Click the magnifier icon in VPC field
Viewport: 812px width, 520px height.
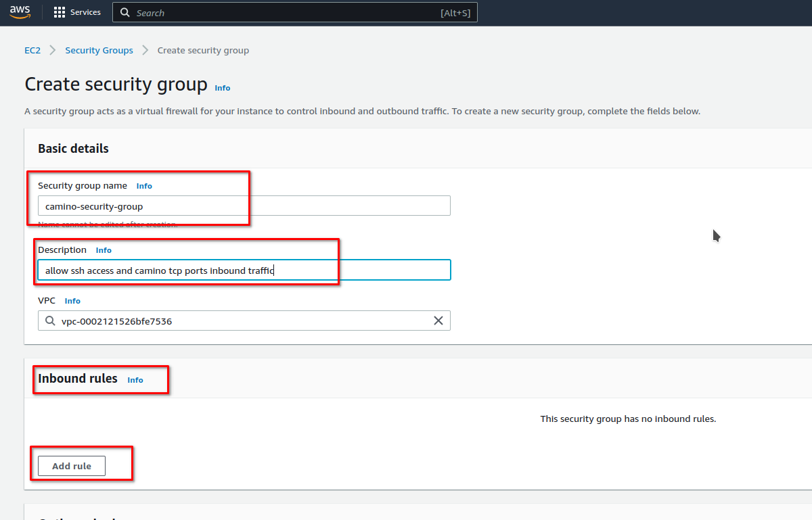tap(51, 321)
